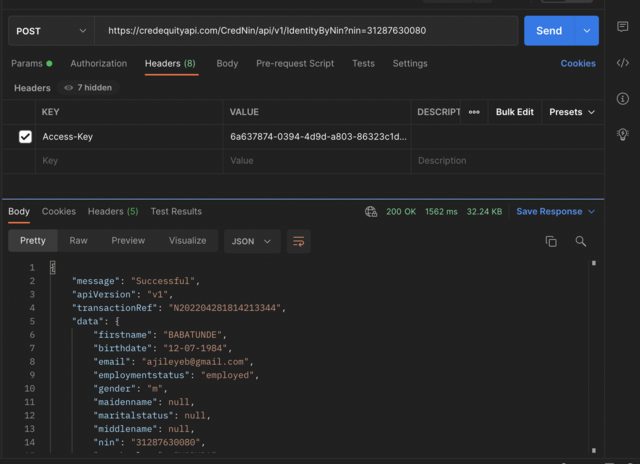
Task: Show the 7 hidden headers
Action: coord(88,88)
